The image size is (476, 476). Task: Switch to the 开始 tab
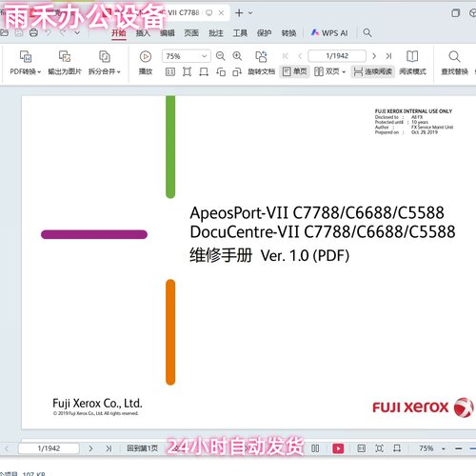(x=119, y=33)
